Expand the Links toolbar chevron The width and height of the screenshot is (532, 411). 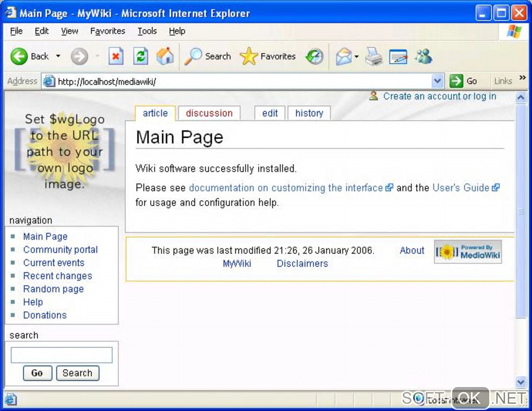523,78
